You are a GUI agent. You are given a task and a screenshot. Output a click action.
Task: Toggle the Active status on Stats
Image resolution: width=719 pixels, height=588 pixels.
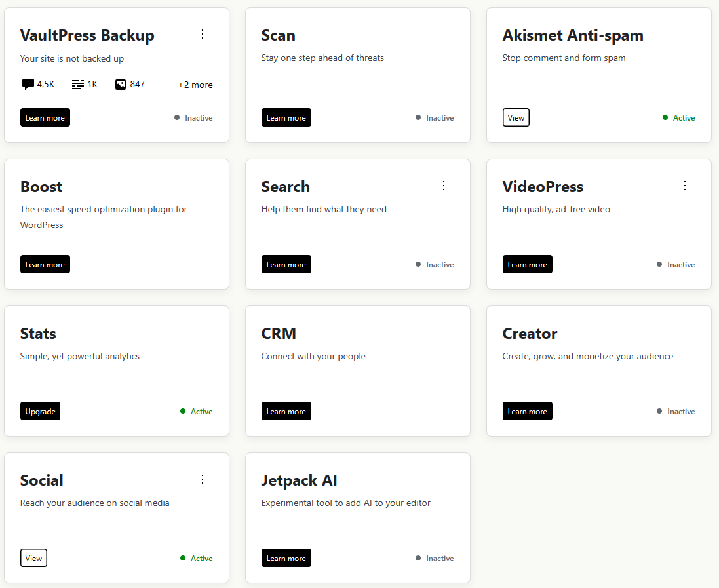pyautogui.click(x=182, y=411)
